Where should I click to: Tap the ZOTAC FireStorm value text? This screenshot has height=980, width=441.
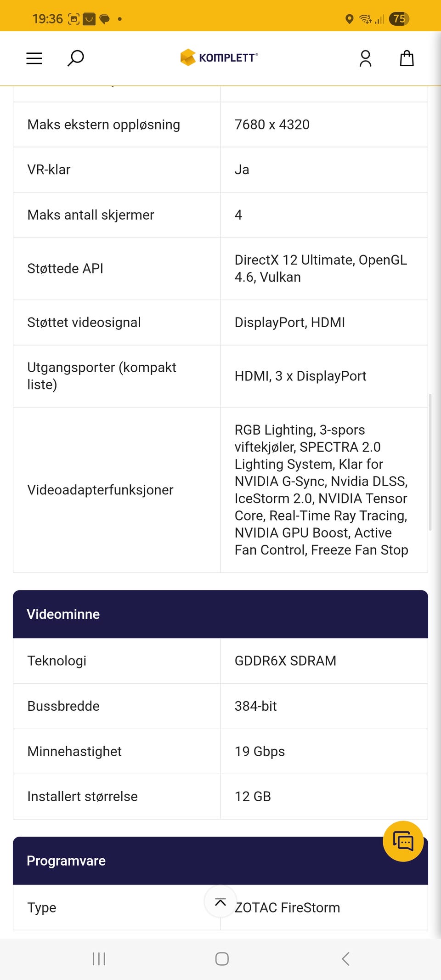(x=288, y=907)
